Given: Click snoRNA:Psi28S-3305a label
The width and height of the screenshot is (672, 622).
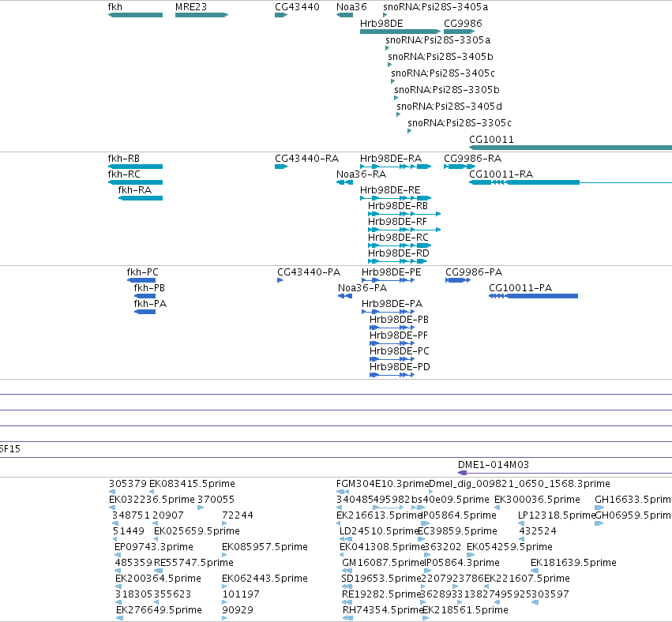Looking at the screenshot, I should pyautogui.click(x=438, y=39).
